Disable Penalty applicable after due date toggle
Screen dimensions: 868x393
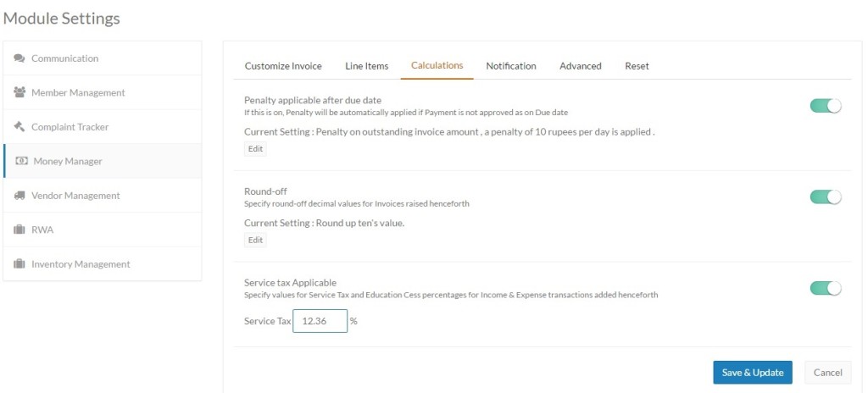click(x=826, y=106)
